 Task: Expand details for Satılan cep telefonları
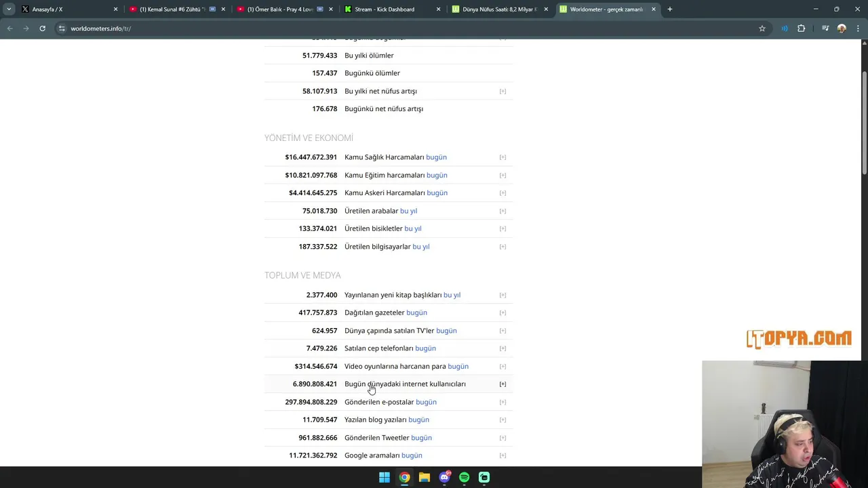(x=502, y=348)
